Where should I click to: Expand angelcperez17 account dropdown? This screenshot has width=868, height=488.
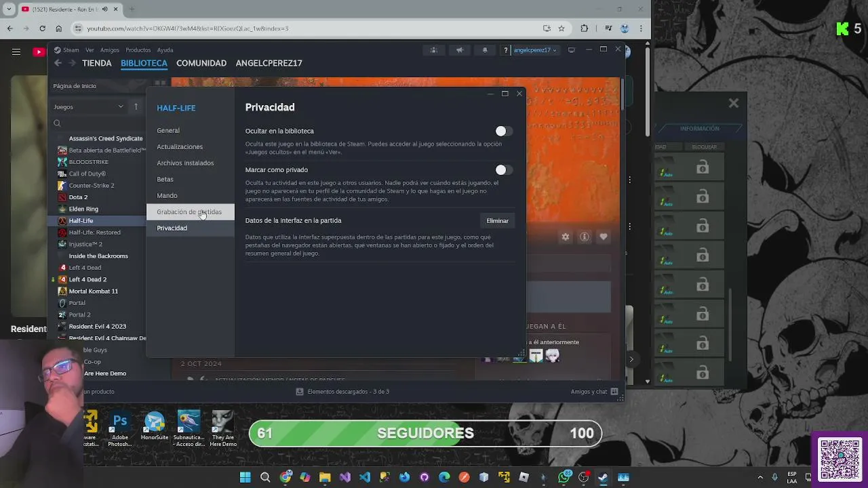coord(535,50)
